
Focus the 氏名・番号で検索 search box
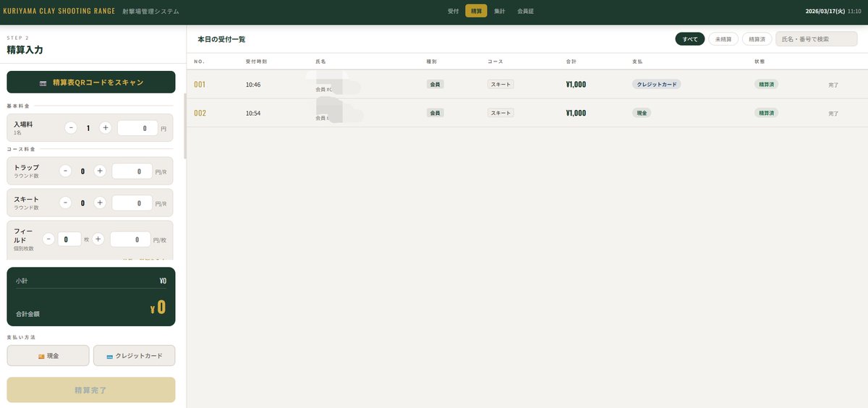click(817, 39)
